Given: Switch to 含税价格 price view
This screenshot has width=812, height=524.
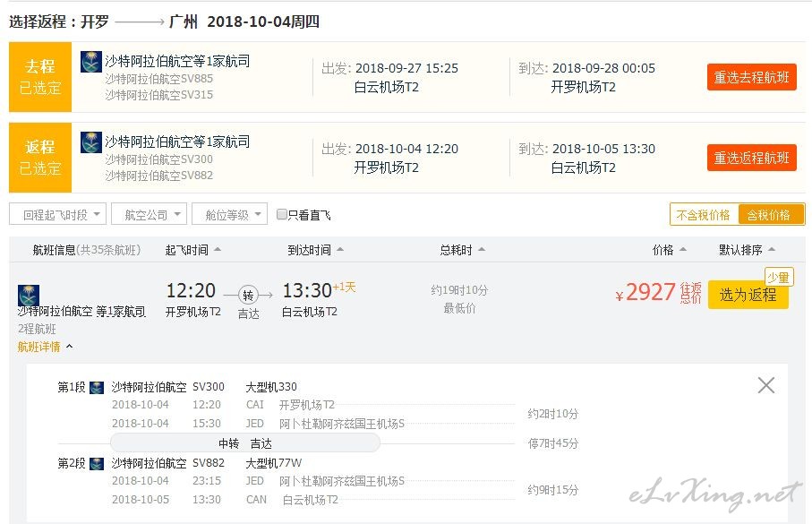Looking at the screenshot, I should (x=771, y=215).
